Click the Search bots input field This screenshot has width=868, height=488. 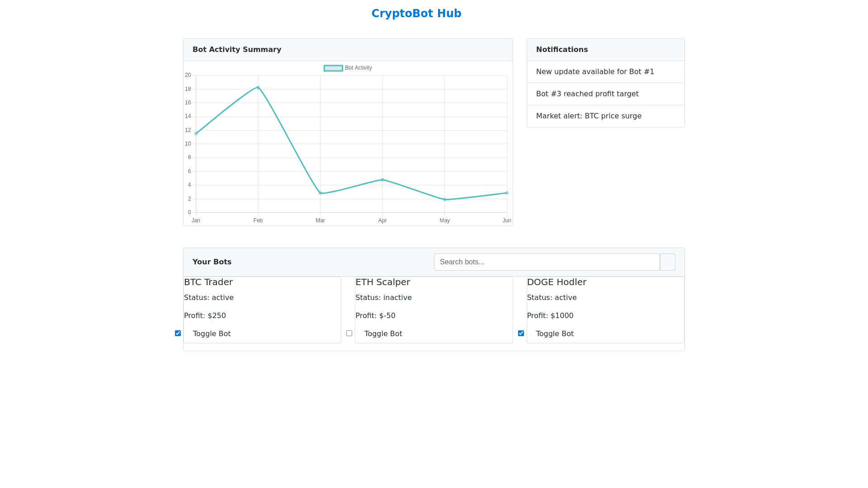(x=547, y=262)
